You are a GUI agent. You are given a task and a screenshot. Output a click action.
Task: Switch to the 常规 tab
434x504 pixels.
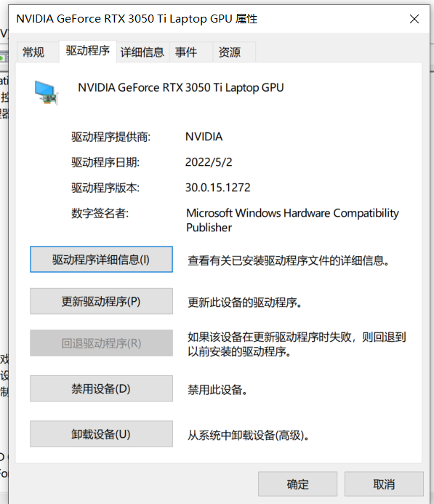coord(37,52)
